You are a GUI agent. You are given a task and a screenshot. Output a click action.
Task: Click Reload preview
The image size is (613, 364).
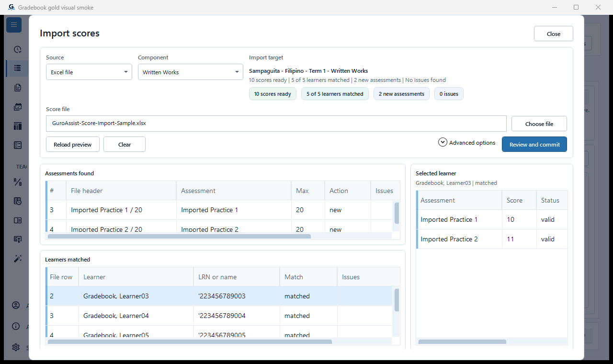tap(73, 144)
